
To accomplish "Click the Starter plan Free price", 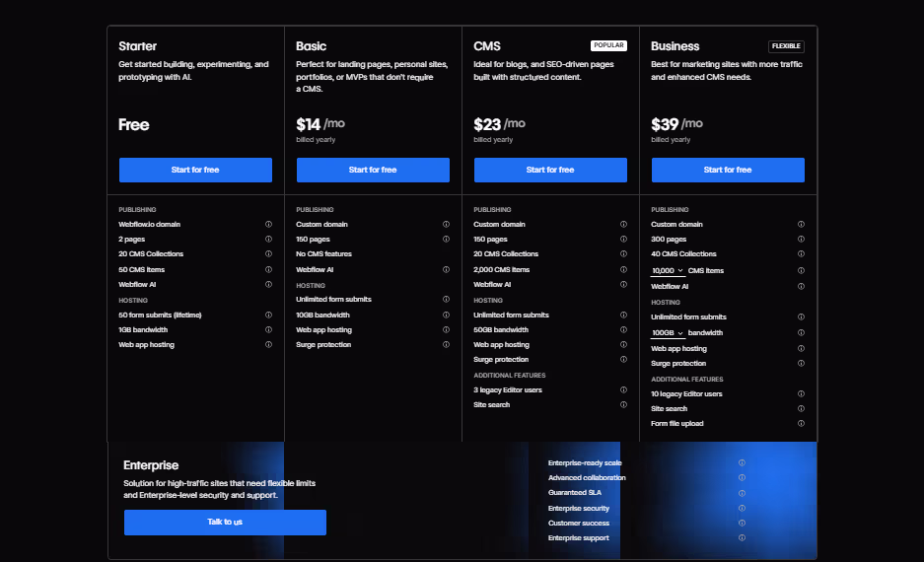I will 134,125.
